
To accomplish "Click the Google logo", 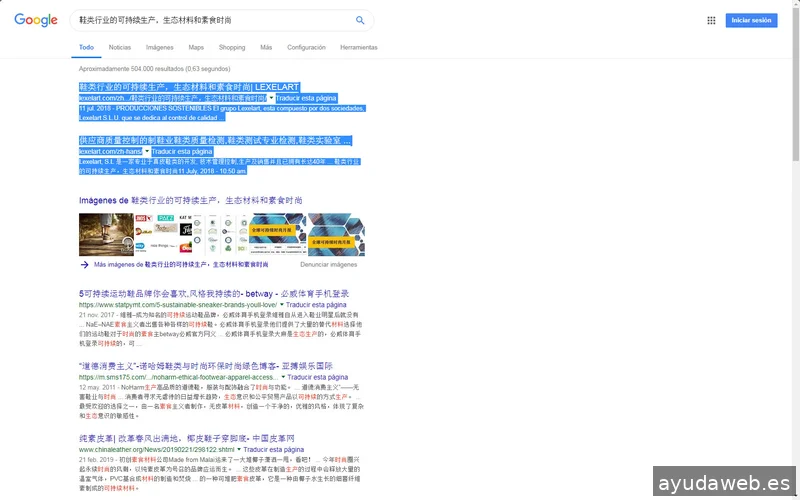I will coord(36,20).
